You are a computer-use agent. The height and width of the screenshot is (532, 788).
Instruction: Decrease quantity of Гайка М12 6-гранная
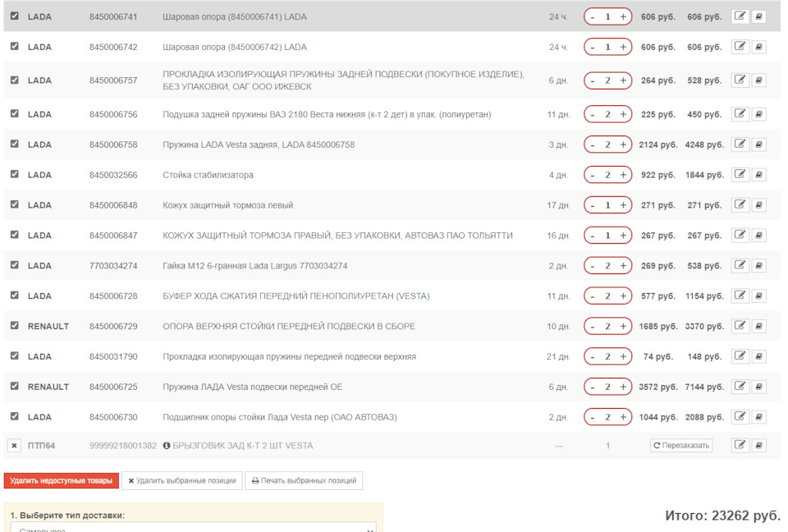click(x=593, y=265)
